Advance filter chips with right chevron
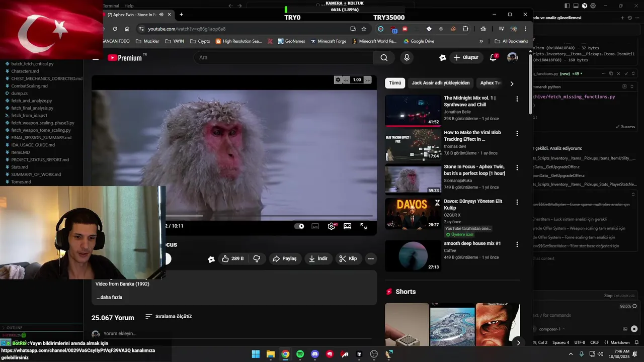Screen dimensions: 644x362 512,83
